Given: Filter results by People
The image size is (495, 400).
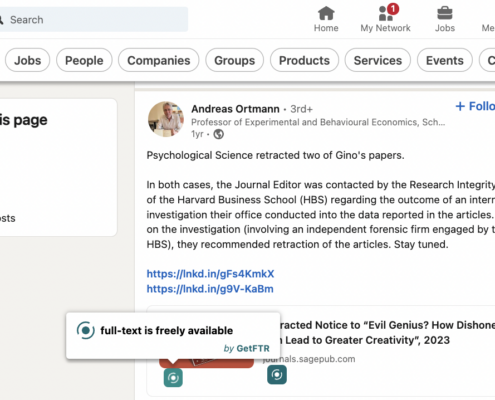Looking at the screenshot, I should coord(84,60).
